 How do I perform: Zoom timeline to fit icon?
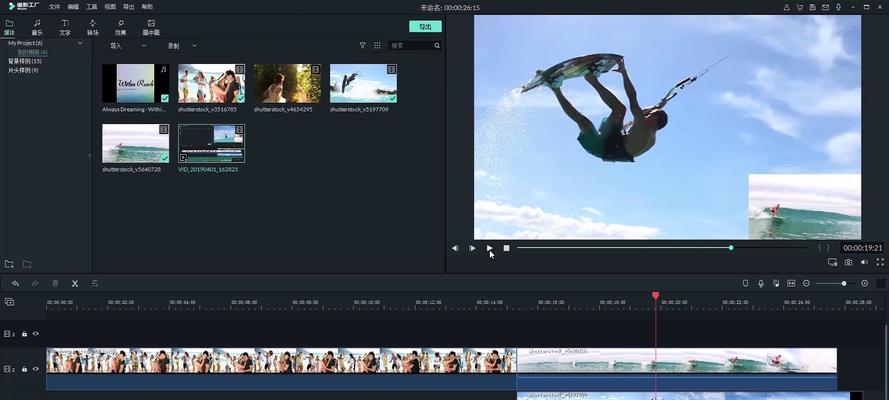tap(791, 283)
